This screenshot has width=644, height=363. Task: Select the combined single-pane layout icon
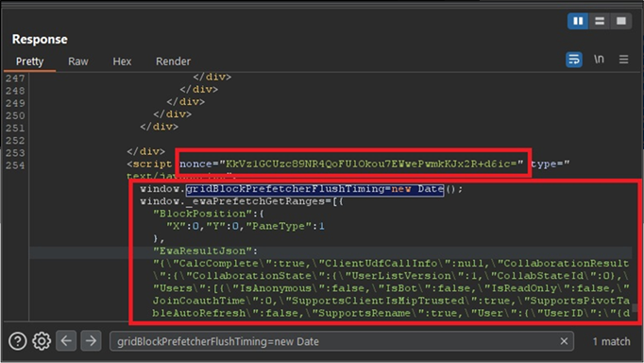621,21
